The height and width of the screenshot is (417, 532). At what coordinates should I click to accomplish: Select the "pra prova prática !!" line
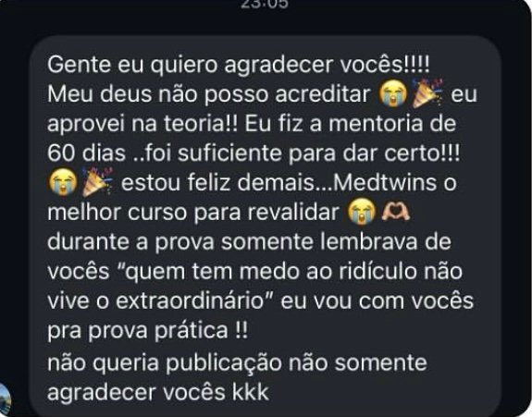click(148, 331)
